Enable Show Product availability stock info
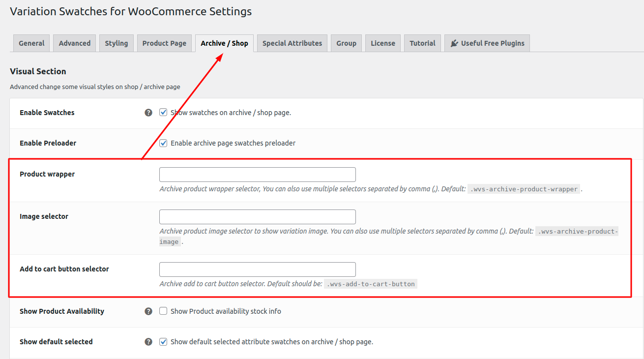This screenshot has width=644, height=359. tap(163, 311)
